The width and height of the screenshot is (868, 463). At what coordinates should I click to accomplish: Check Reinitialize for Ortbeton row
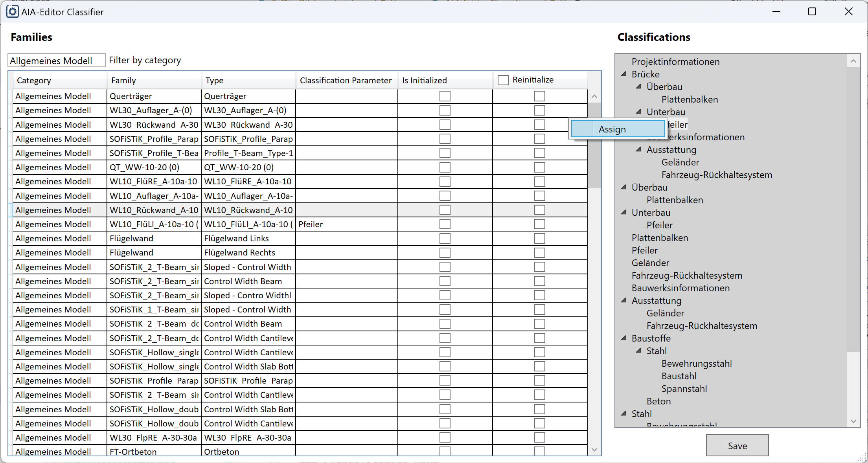tap(539, 451)
